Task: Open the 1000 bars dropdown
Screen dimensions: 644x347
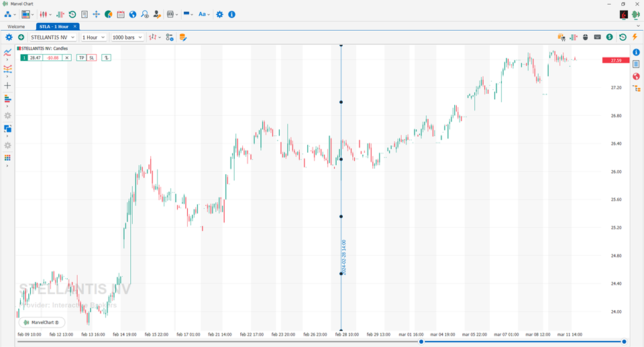Action: 127,38
